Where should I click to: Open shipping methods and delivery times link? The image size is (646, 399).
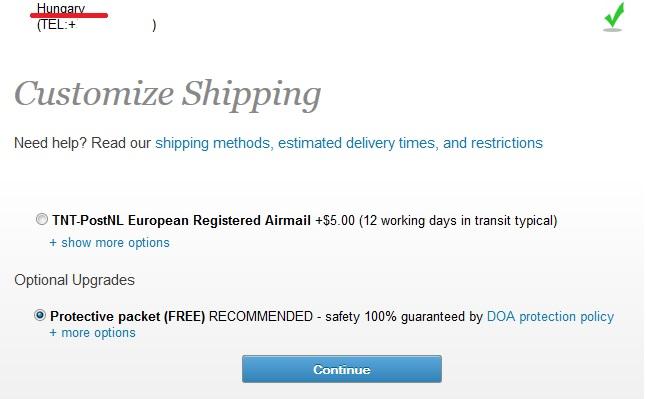(x=349, y=143)
